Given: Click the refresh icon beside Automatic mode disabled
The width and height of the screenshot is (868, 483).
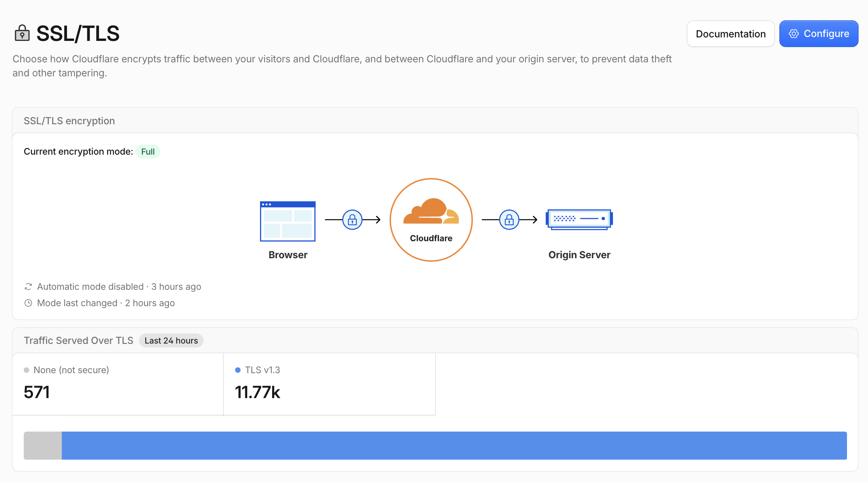Looking at the screenshot, I should pyautogui.click(x=28, y=287).
